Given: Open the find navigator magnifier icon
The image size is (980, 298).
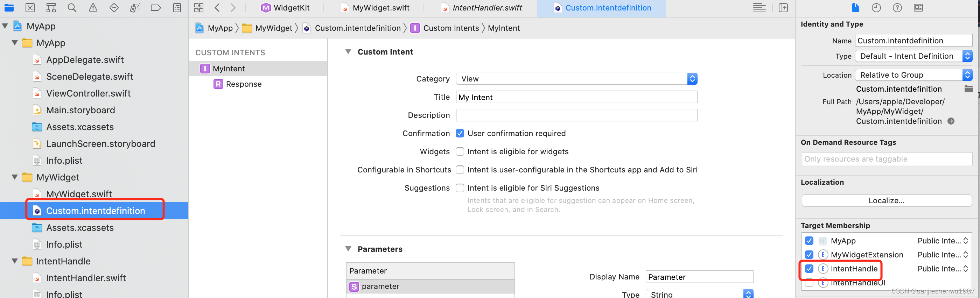Looking at the screenshot, I should 72,8.
